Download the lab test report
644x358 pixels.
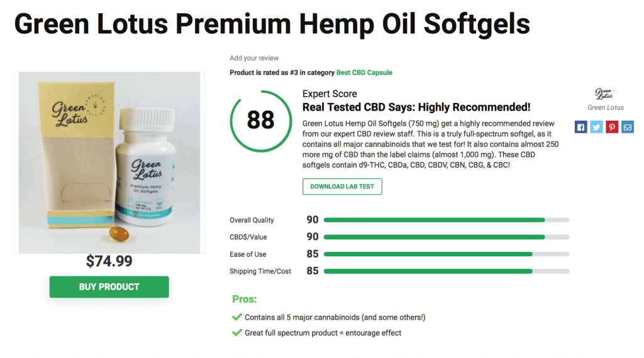click(342, 187)
